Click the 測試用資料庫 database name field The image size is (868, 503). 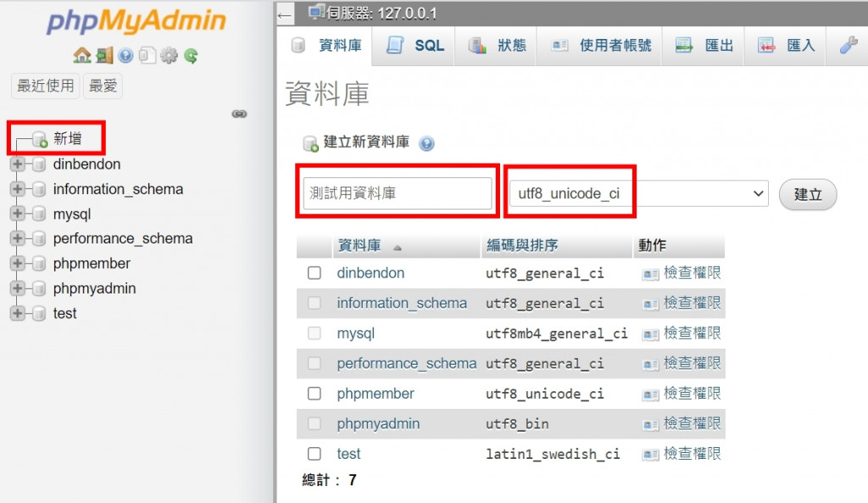pos(398,193)
